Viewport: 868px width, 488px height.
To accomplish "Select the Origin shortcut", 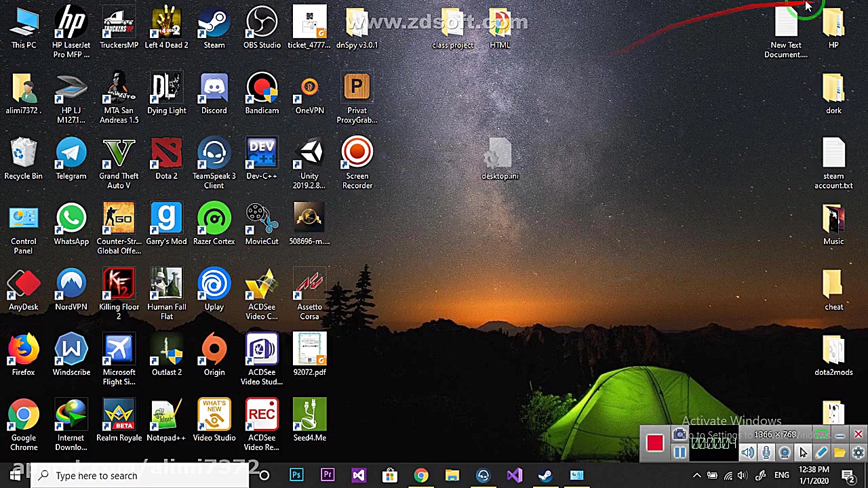I will (x=214, y=355).
